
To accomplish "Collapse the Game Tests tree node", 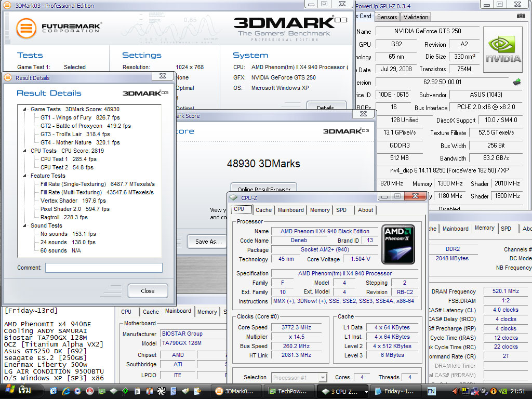I will pyautogui.click(x=25, y=109).
